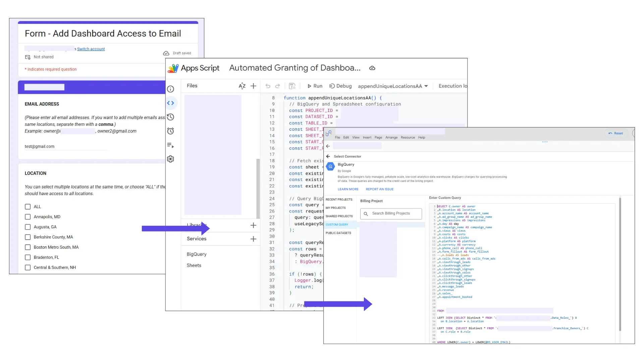
Task: Select the CUSTOM QUERY tab
Action: (x=337, y=225)
